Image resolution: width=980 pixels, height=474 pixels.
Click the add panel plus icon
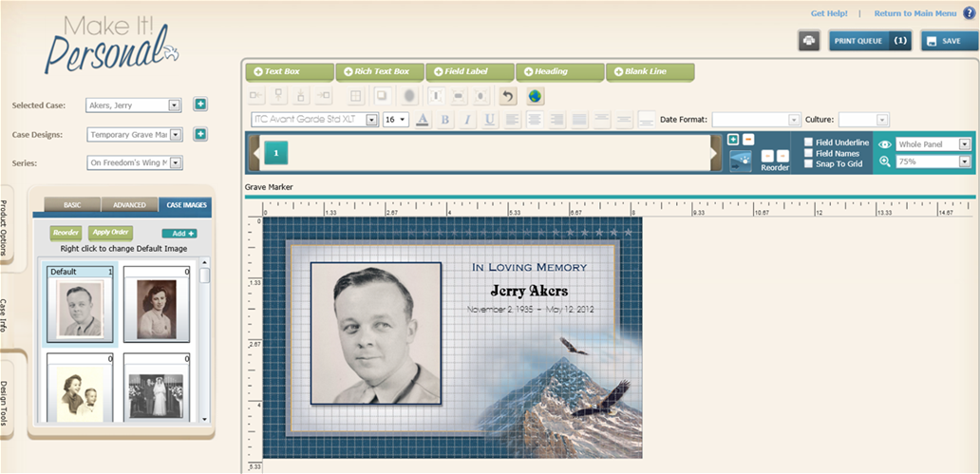pos(733,140)
